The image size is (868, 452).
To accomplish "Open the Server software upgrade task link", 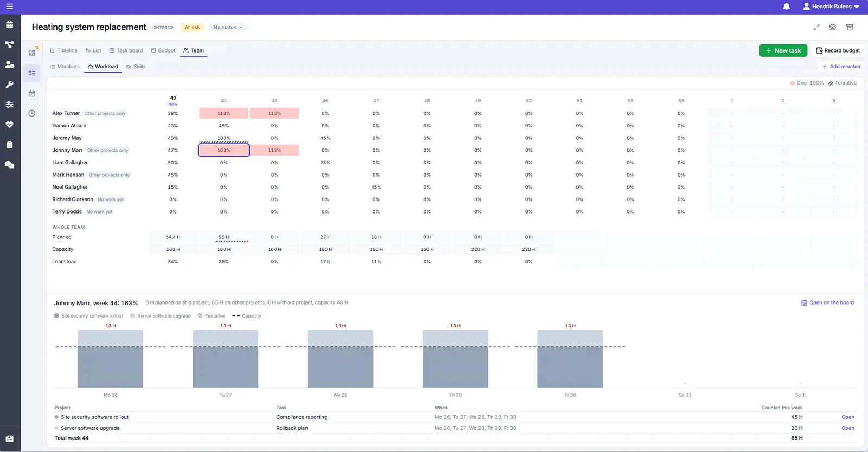I will [848, 428].
